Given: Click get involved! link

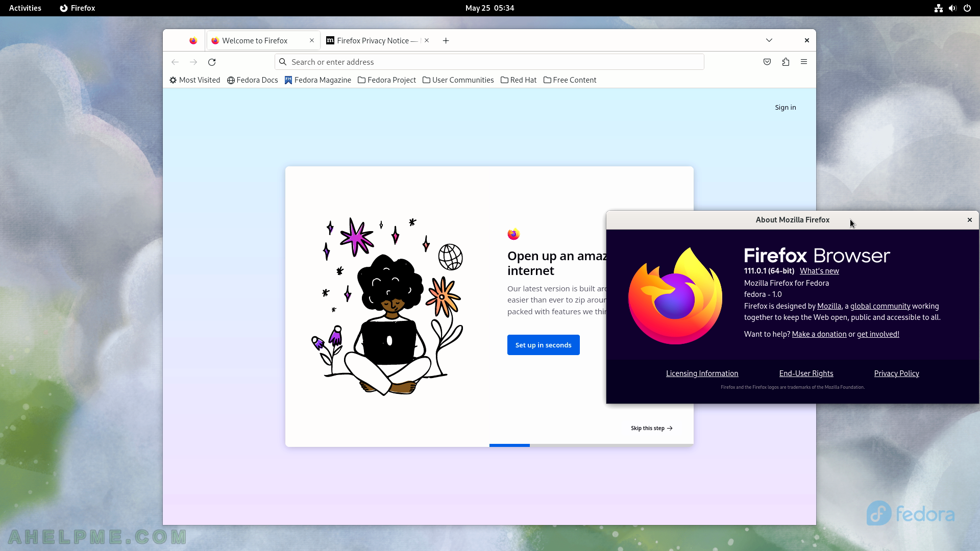Looking at the screenshot, I should (878, 334).
